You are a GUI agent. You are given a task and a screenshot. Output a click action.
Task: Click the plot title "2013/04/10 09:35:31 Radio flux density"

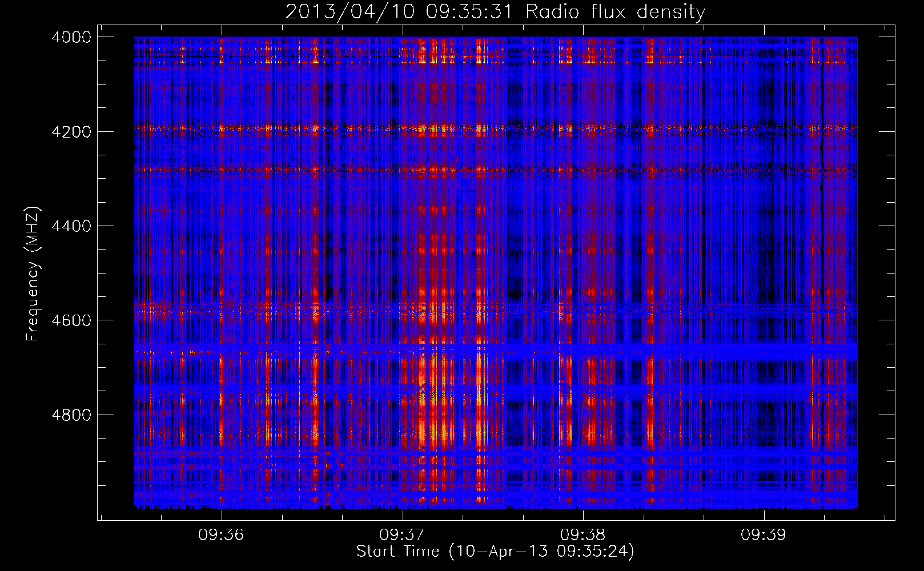[495, 11]
